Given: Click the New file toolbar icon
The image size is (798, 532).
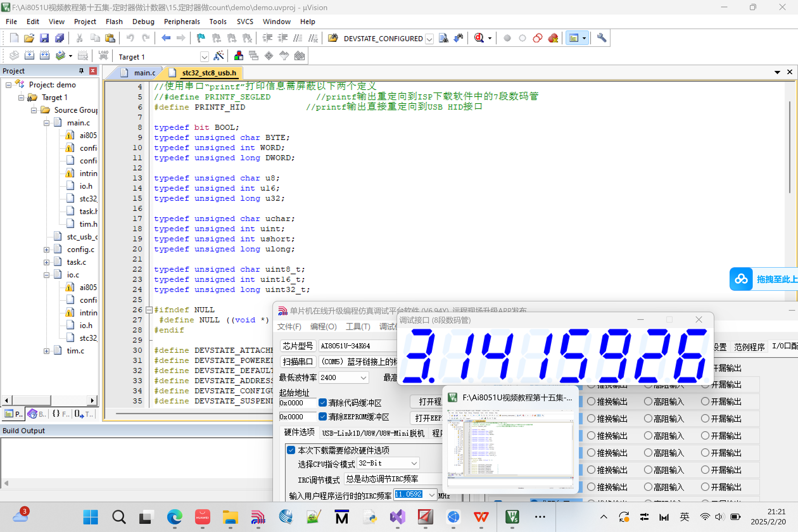Looking at the screenshot, I should (x=14, y=38).
